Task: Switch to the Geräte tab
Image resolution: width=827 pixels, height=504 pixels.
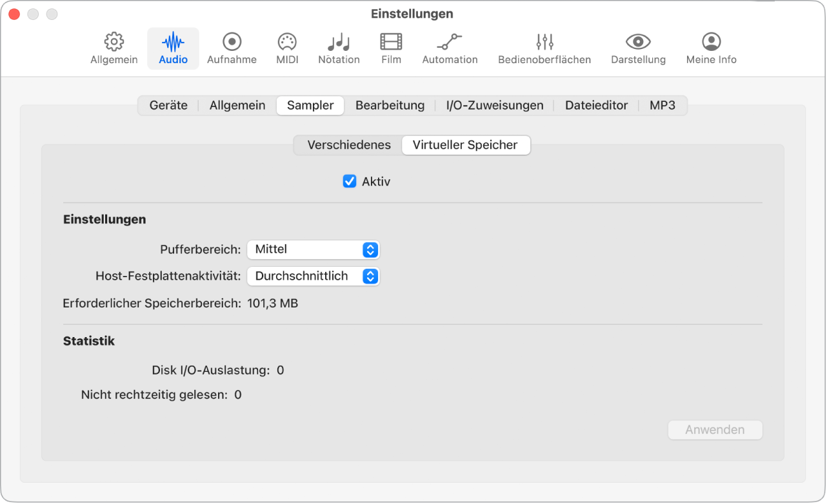Action: pos(168,105)
